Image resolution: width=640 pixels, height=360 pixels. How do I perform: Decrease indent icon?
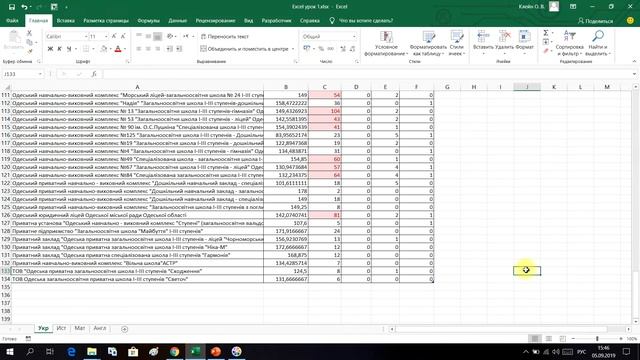click(169, 49)
